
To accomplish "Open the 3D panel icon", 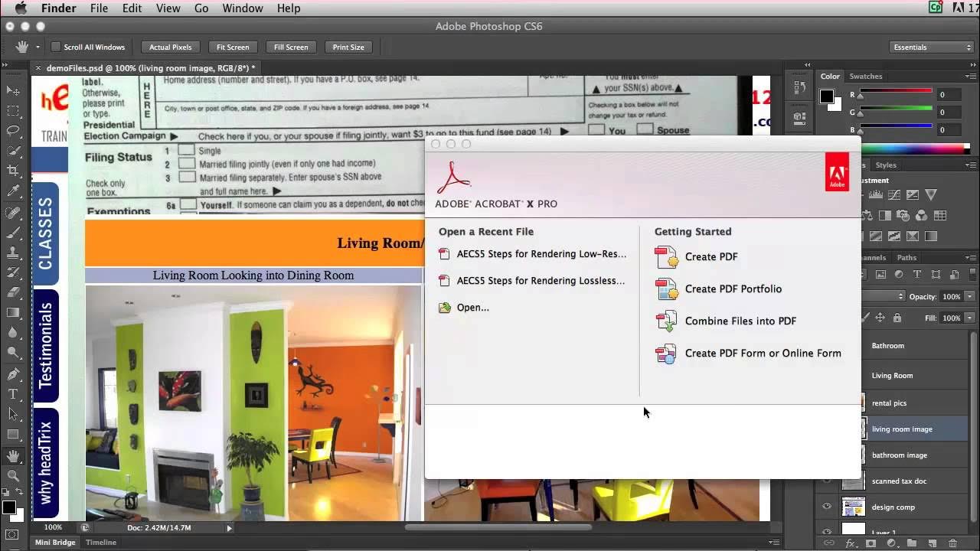I will 799,117.
